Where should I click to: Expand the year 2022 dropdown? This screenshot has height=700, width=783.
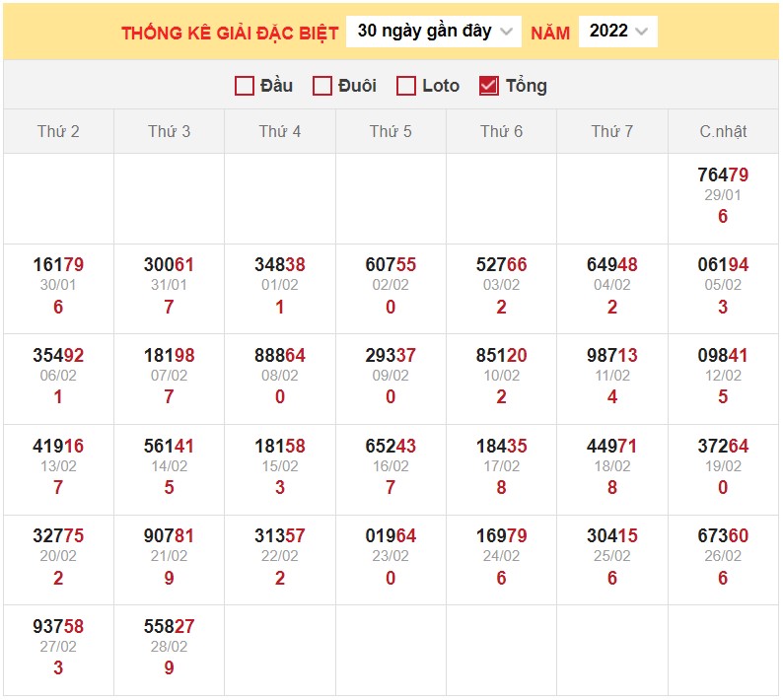(617, 32)
